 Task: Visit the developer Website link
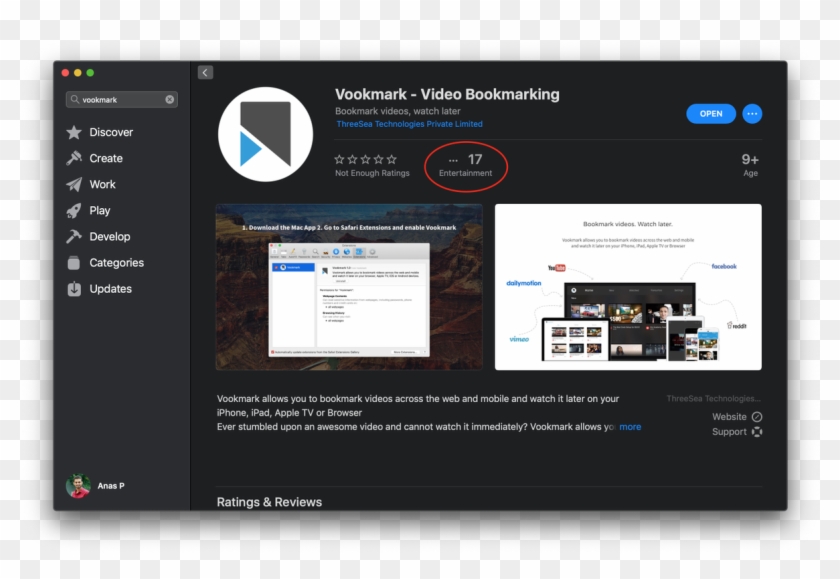coord(737,417)
